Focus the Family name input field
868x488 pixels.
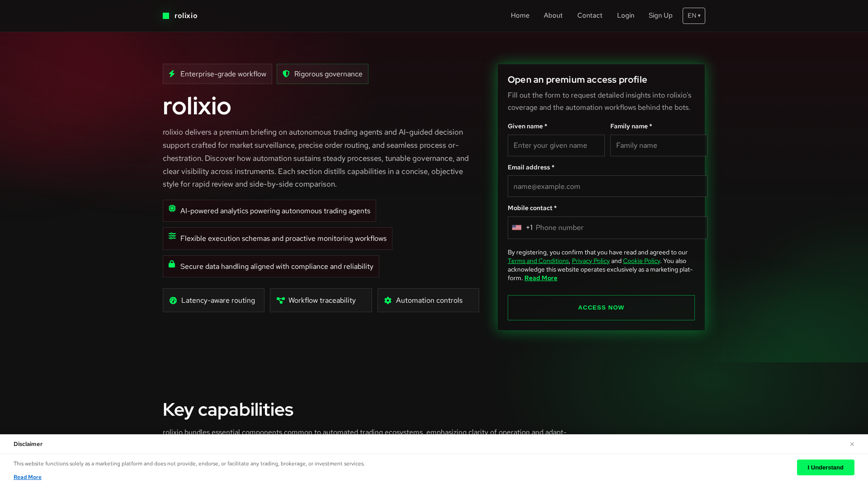(x=658, y=145)
